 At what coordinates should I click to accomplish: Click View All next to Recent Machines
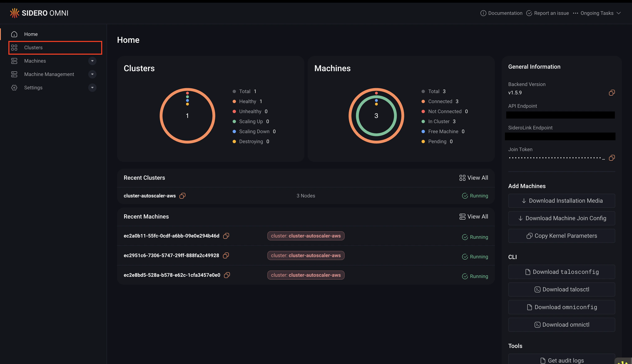click(x=474, y=216)
